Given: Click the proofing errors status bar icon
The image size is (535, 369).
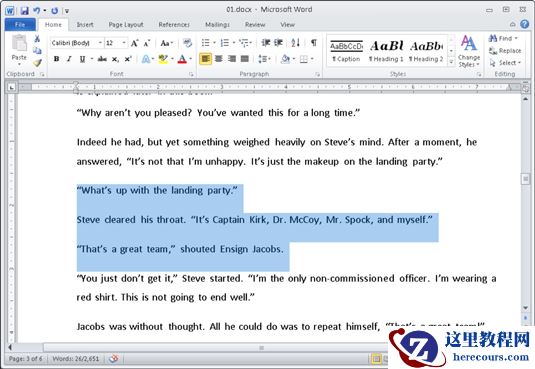Looking at the screenshot, I should [114, 359].
